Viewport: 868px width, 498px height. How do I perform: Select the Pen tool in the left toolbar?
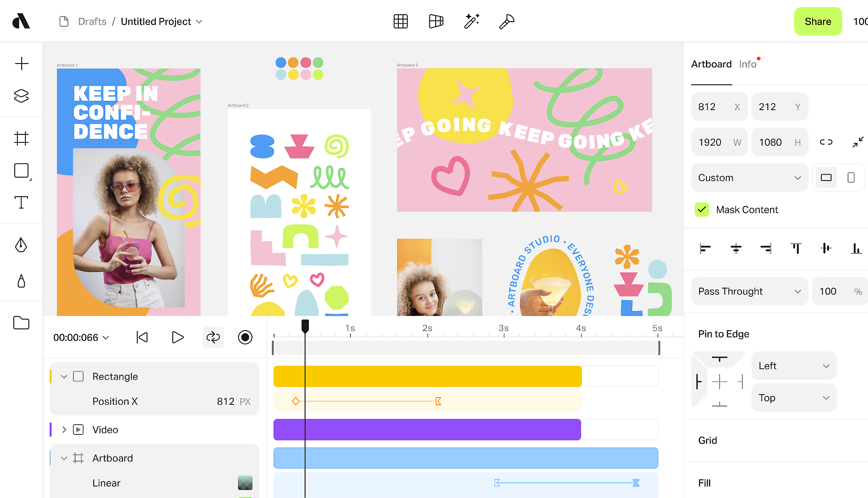click(x=22, y=246)
